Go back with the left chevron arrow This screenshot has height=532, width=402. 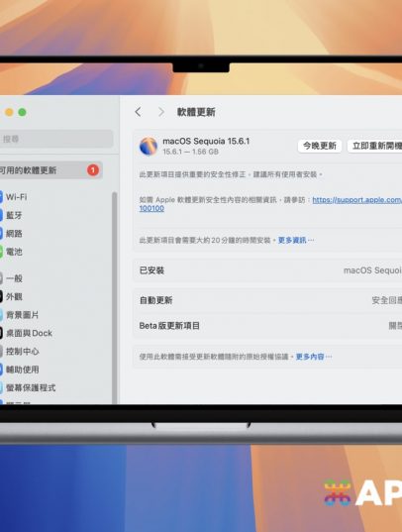point(138,112)
